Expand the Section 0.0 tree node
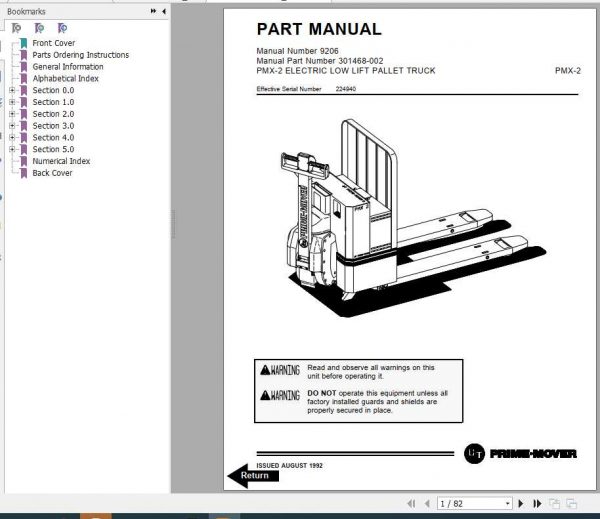Viewport: 600px width, 519px height. 12,90
